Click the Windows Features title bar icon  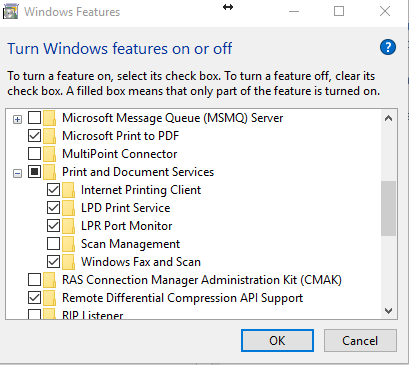click(11, 12)
